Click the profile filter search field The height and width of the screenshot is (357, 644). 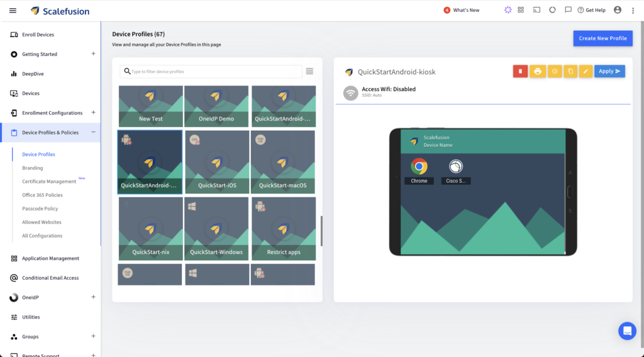(x=211, y=72)
